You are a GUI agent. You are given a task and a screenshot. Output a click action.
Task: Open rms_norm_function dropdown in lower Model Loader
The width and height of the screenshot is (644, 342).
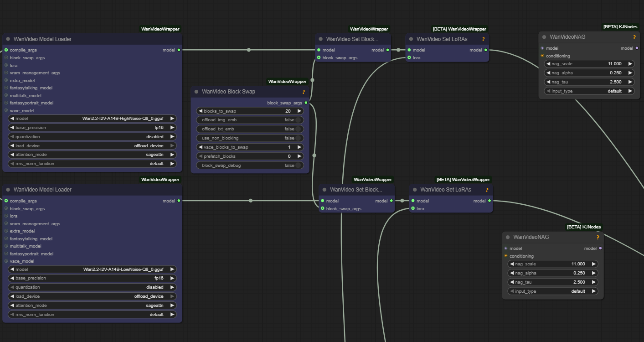[92, 315]
